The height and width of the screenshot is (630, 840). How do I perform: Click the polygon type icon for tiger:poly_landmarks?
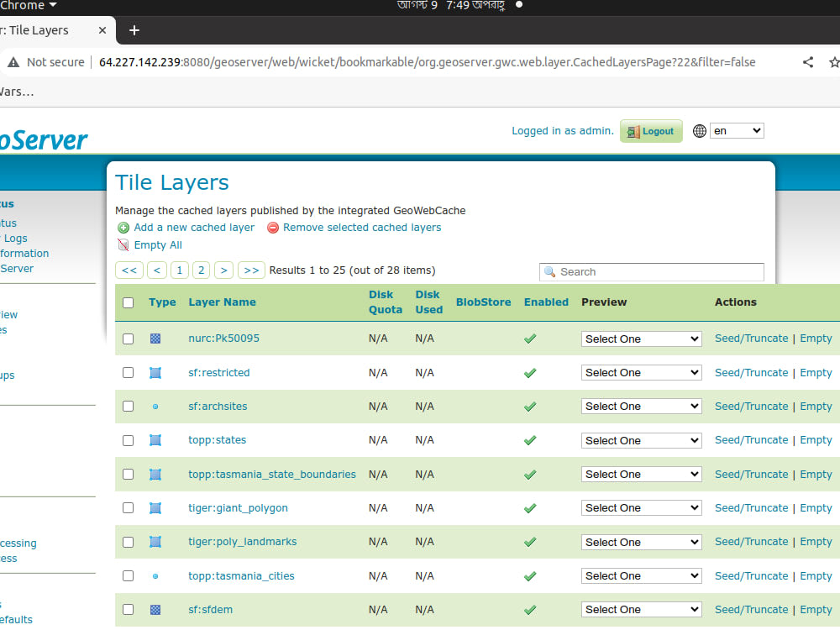pos(155,542)
